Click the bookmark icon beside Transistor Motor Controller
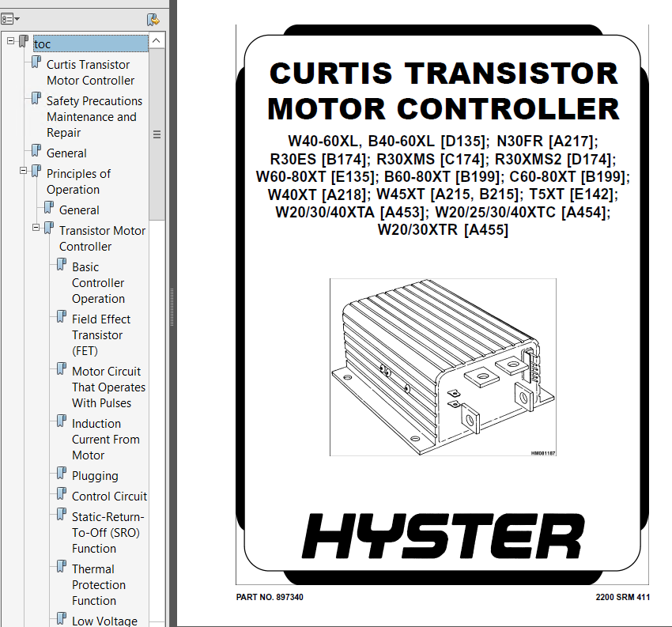 [49, 228]
